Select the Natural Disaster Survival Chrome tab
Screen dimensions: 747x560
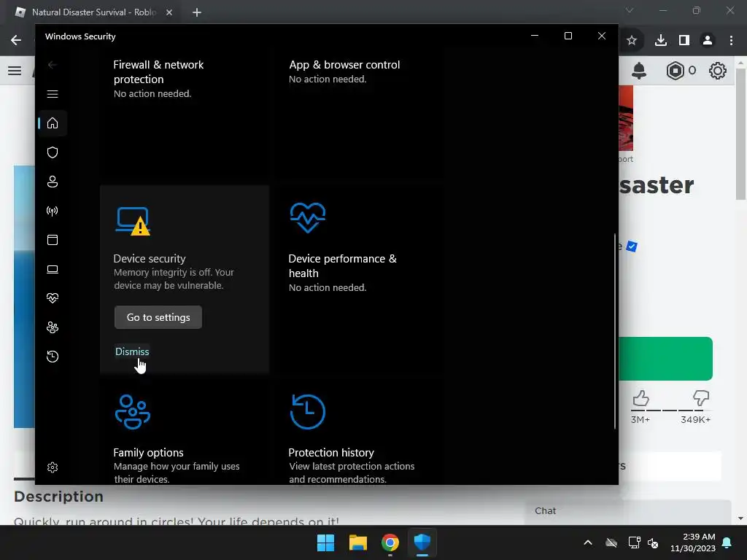tap(94, 12)
